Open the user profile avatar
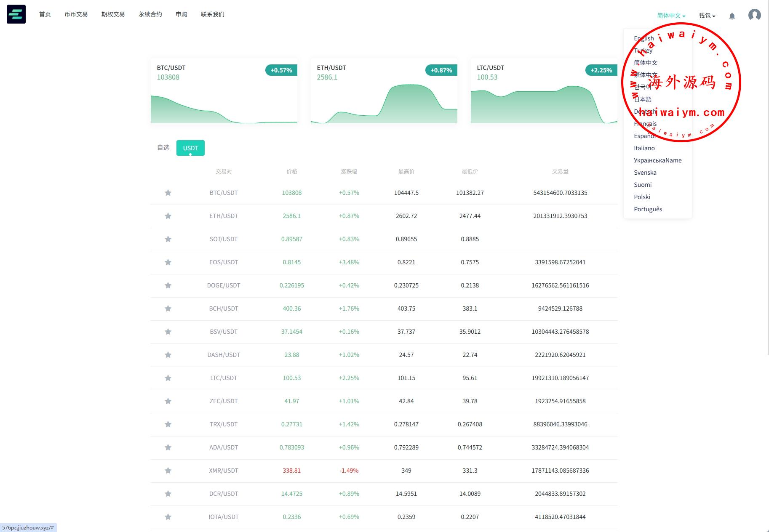 point(754,15)
